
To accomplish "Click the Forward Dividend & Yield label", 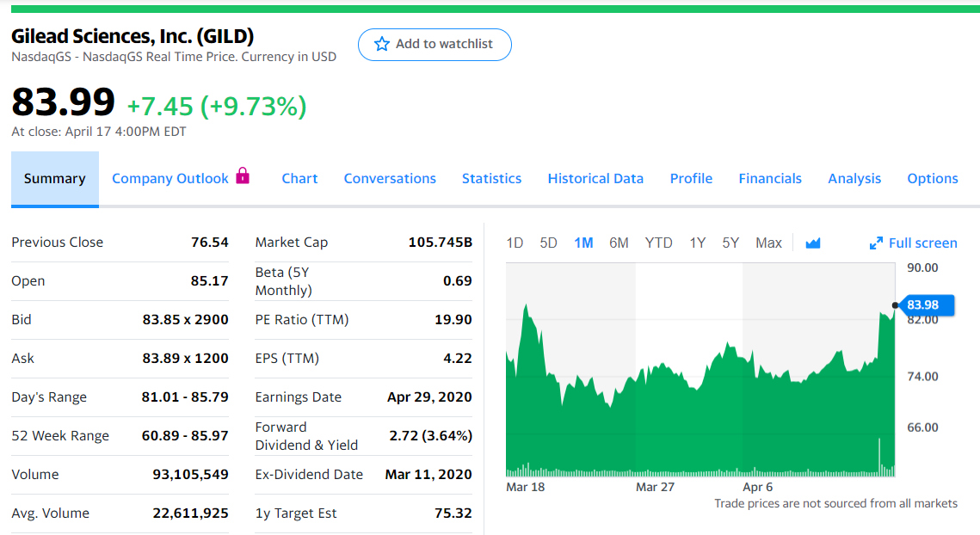I will pos(306,436).
